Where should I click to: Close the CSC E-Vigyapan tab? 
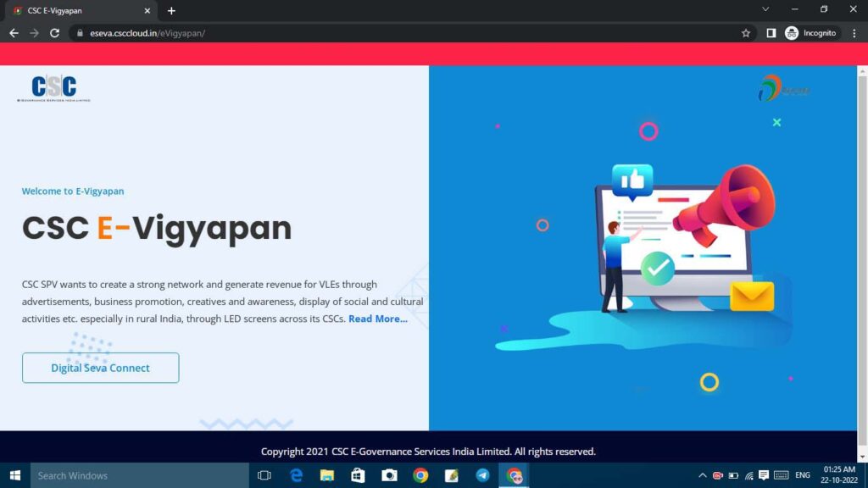[147, 10]
